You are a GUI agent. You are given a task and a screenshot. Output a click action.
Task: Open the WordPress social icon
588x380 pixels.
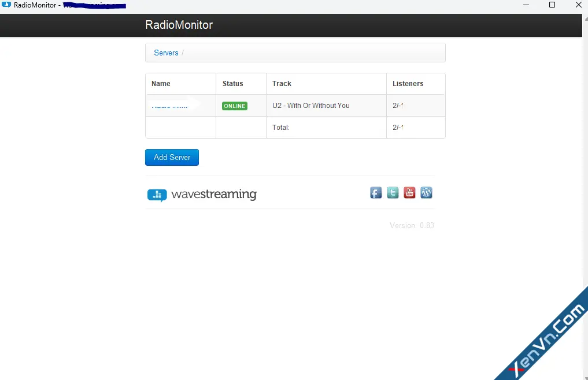point(426,193)
